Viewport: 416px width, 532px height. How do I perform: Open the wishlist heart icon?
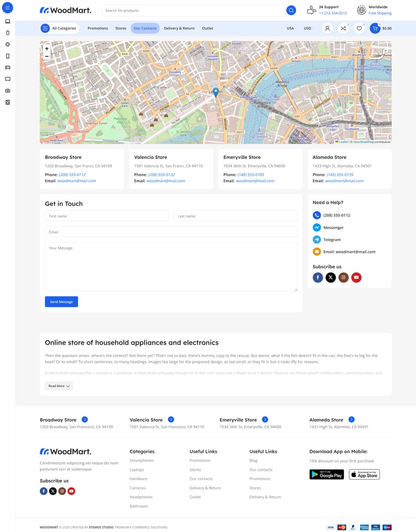click(x=359, y=28)
